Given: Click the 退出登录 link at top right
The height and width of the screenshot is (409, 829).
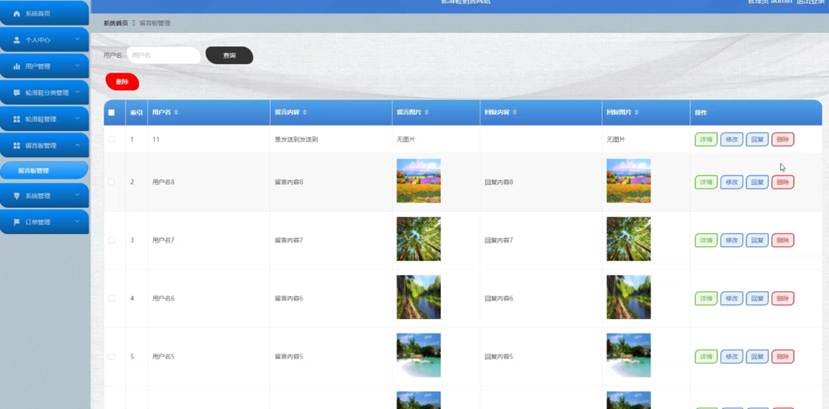Looking at the screenshot, I should click(812, 2).
